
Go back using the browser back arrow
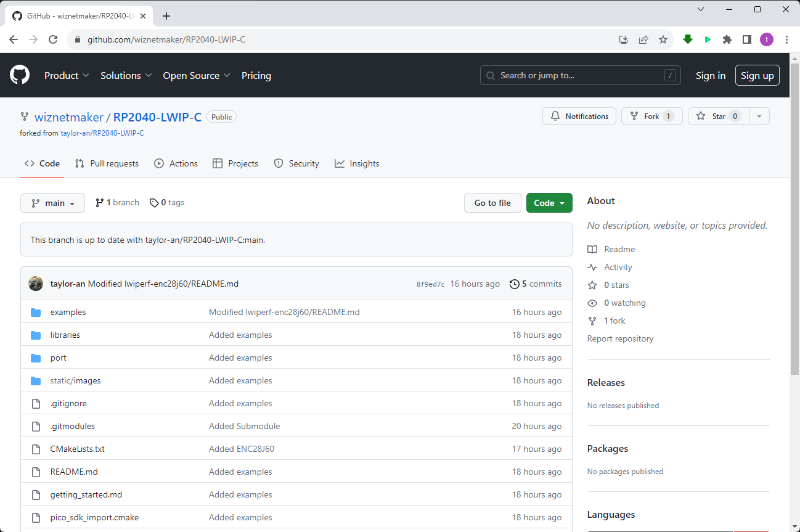14,39
